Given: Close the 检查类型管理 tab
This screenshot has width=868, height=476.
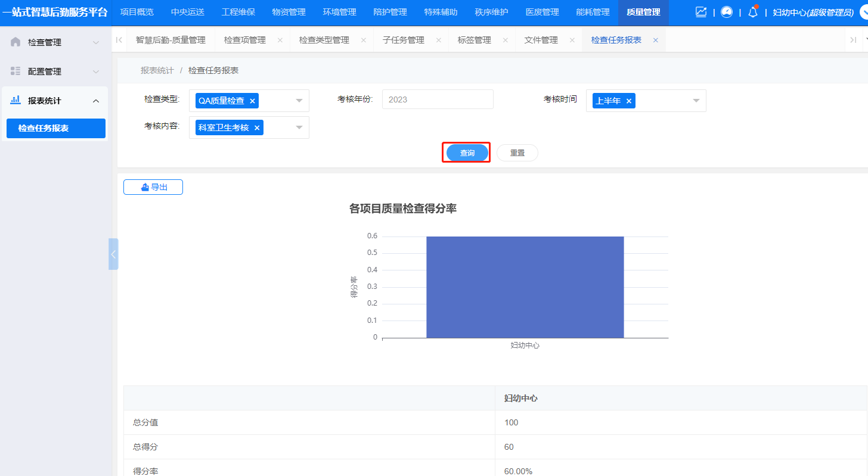Looking at the screenshot, I should click(363, 41).
